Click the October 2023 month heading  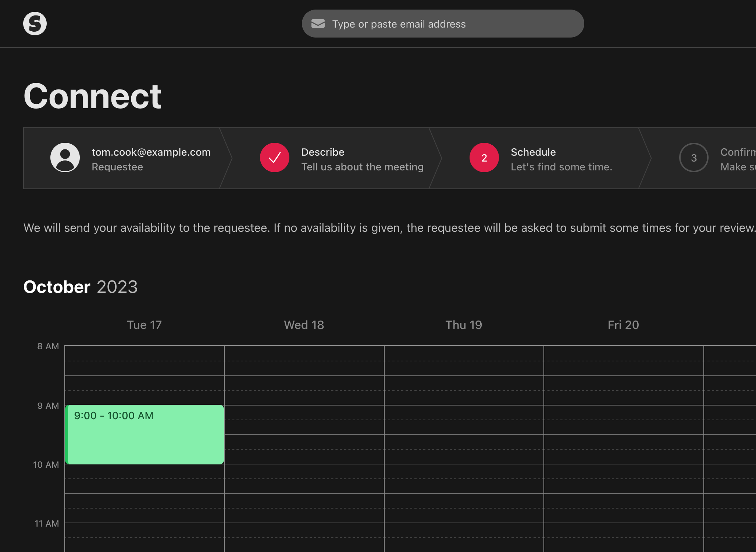(x=81, y=287)
